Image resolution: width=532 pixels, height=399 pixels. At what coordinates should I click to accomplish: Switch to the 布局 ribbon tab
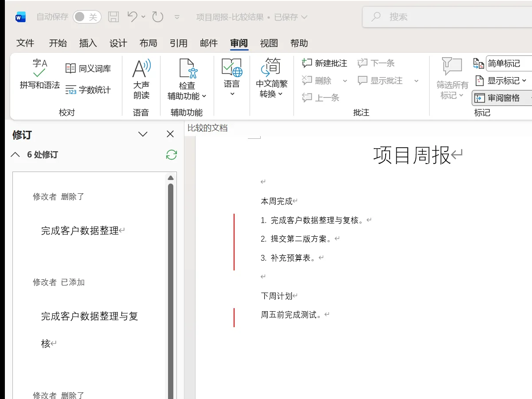coord(148,43)
